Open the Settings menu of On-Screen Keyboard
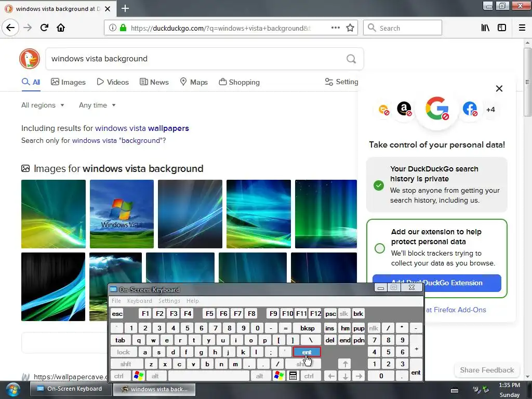Viewport: 532px width, 399px height. tap(169, 301)
